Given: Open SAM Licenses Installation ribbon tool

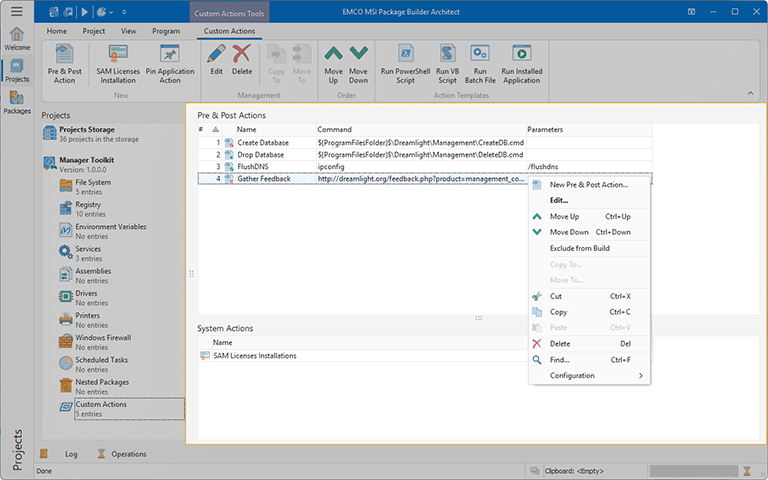Looking at the screenshot, I should coord(117,64).
